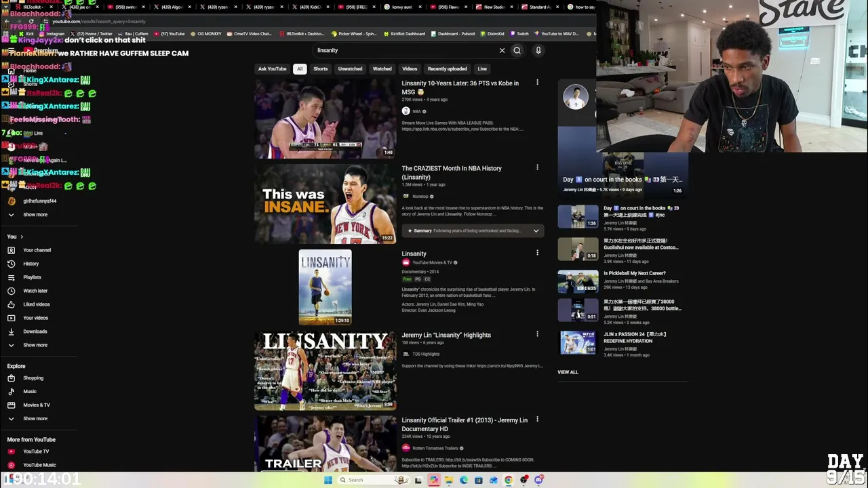The height and width of the screenshot is (488, 868).
Task: Clear the linsanity search query
Action: [502, 50]
